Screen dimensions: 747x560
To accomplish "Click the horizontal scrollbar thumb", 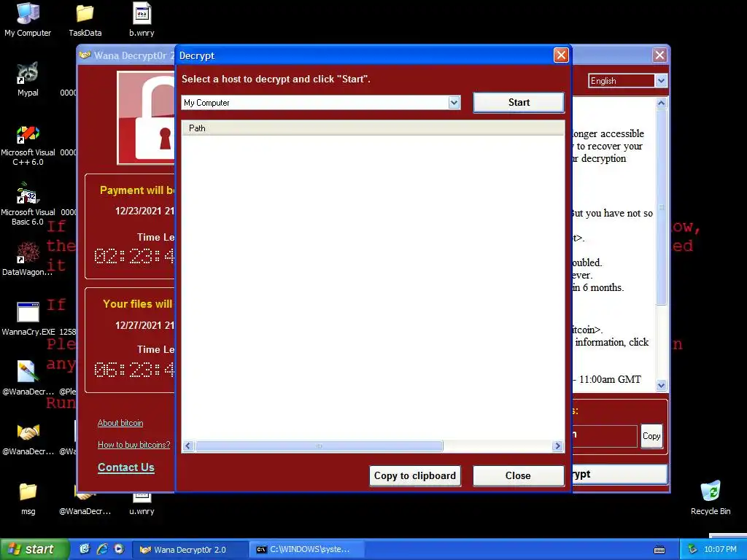I will pos(319,446).
